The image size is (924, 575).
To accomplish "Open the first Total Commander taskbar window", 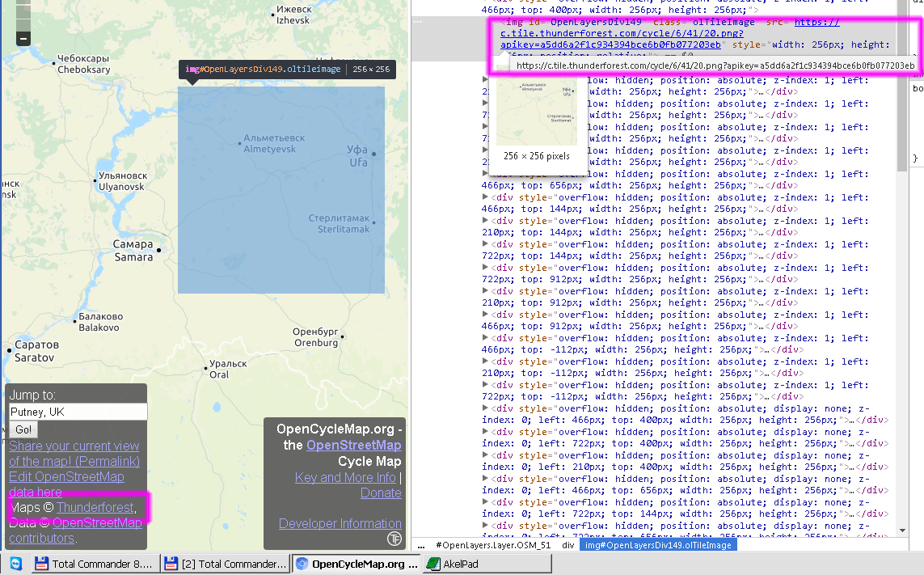I will pos(94,564).
